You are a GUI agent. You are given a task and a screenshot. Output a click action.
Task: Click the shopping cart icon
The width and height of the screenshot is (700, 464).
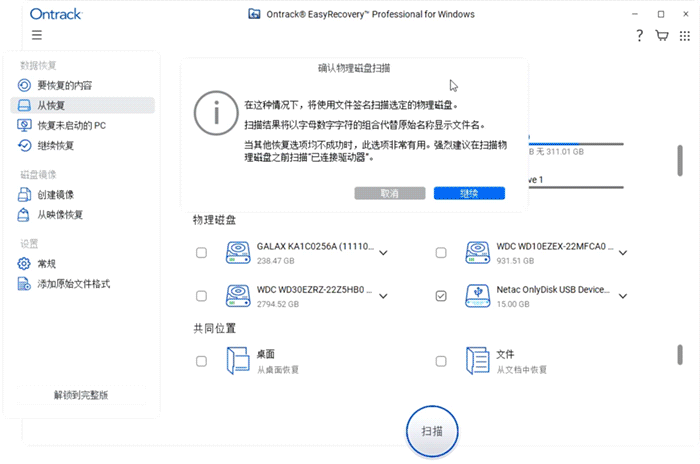pyautogui.click(x=662, y=35)
